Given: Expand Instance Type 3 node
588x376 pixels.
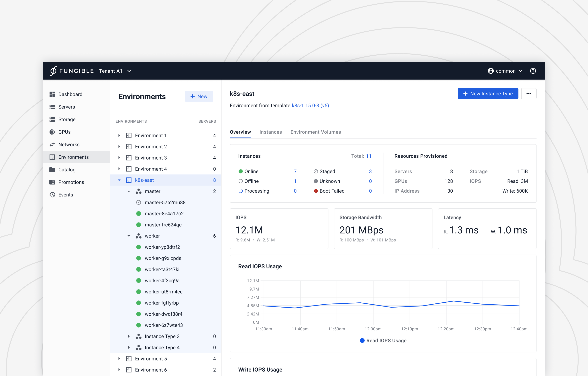Looking at the screenshot, I should click(x=129, y=336).
